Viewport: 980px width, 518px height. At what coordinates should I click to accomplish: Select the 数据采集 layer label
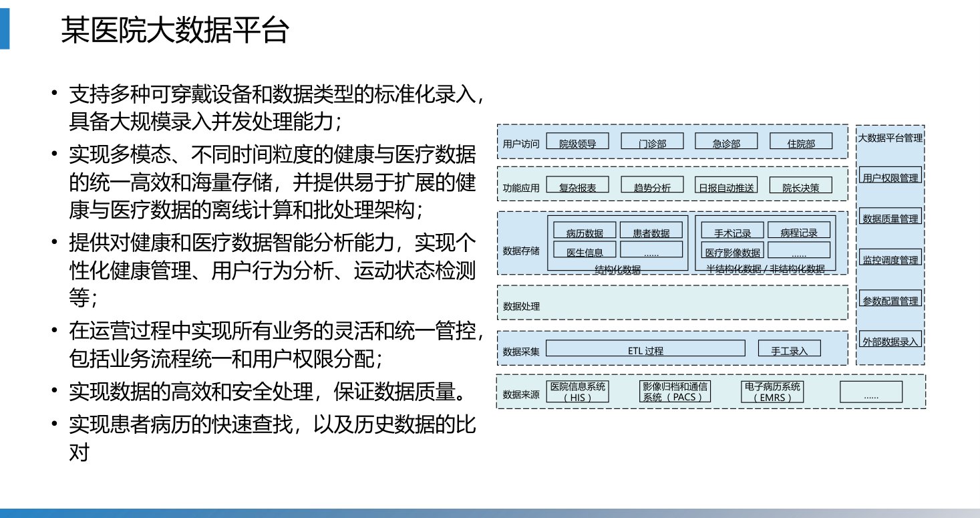tap(521, 352)
